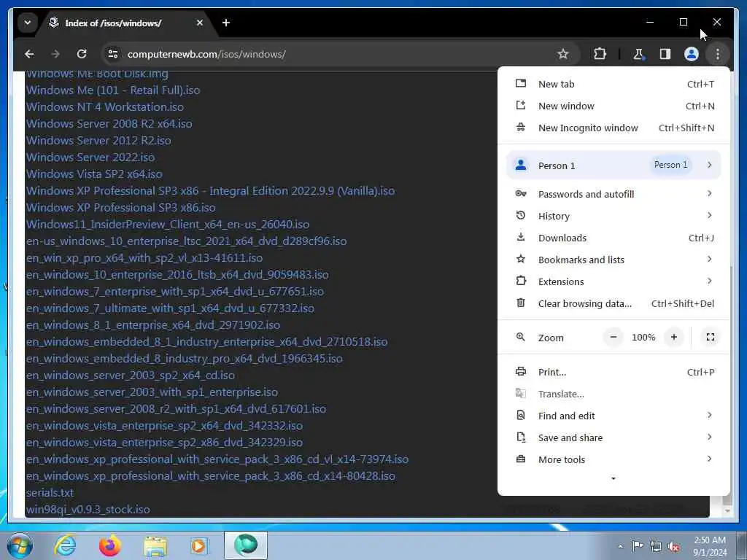747x560 pixels.
Task: Show hidden tray icons arrow
Action: [620, 546]
